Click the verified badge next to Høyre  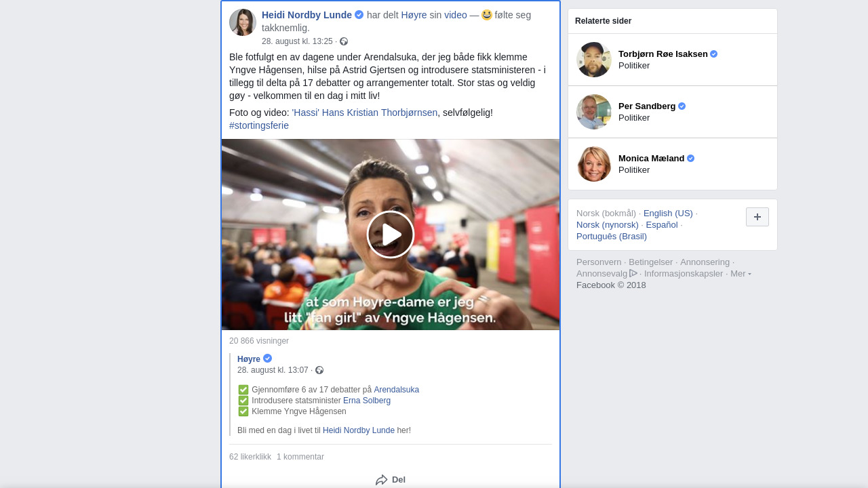point(268,359)
